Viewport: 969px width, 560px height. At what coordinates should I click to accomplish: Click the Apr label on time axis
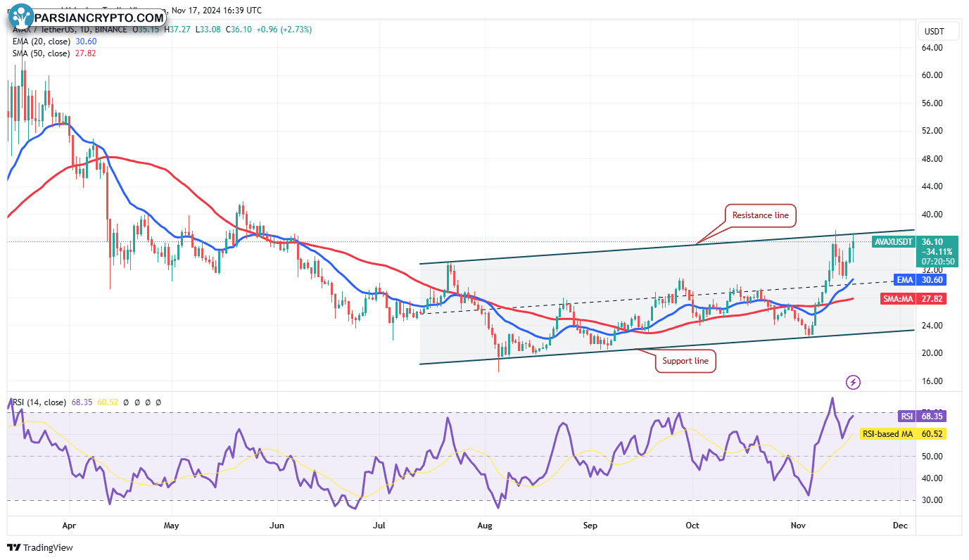(69, 525)
